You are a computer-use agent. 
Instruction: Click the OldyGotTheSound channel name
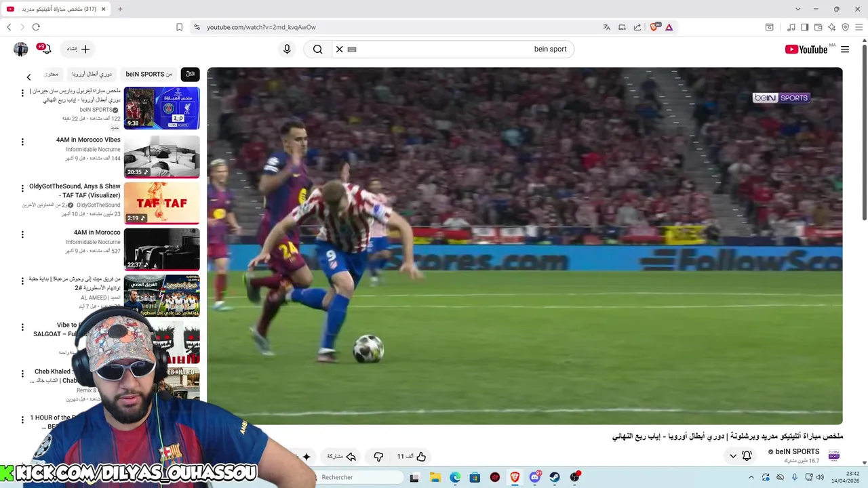[x=98, y=205]
